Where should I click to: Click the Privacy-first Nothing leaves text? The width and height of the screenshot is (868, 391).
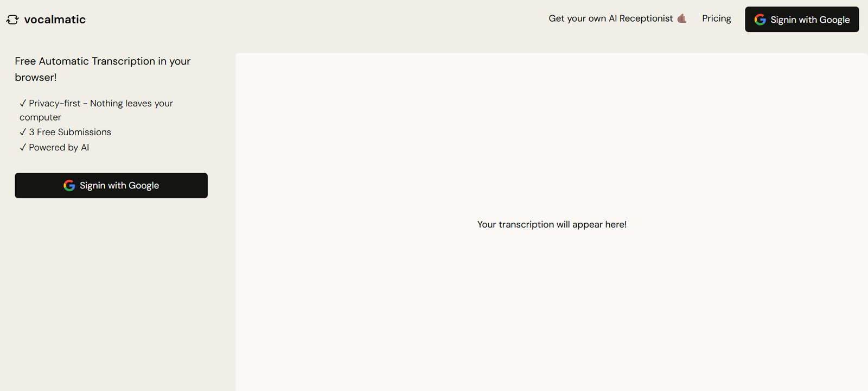pos(101,103)
